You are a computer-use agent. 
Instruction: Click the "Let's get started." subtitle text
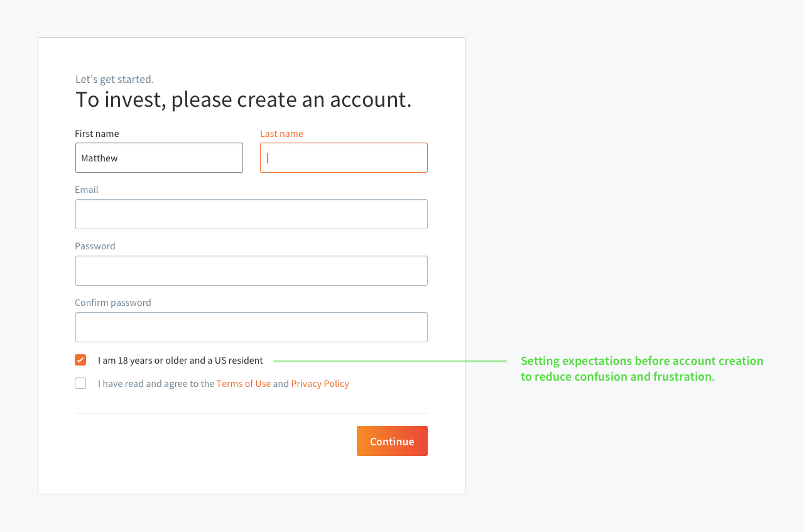pos(114,79)
